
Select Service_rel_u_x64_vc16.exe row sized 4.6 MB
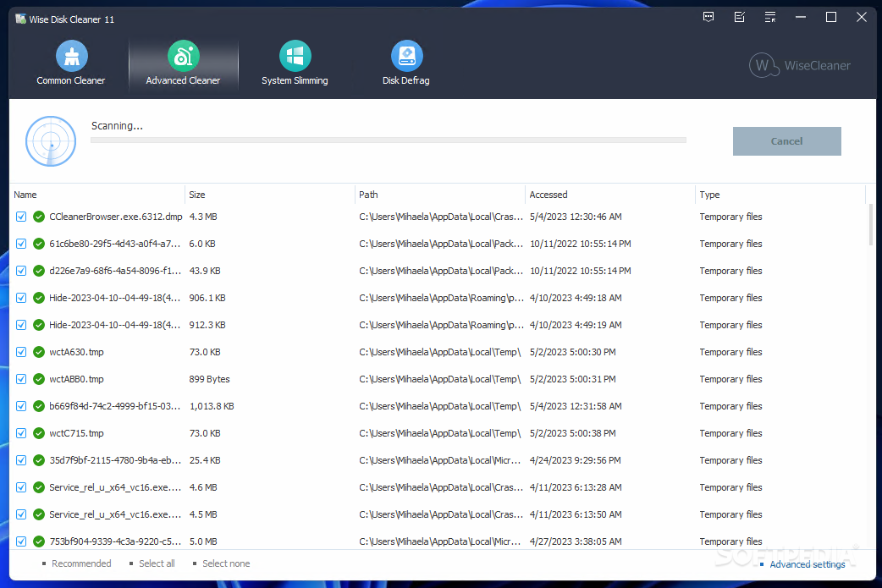click(x=438, y=486)
